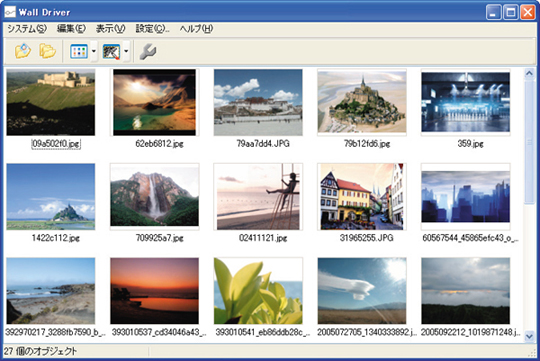540x361 pixels.
Task: Select the 62eb6812.jpg thumbnail
Action: pos(154,102)
